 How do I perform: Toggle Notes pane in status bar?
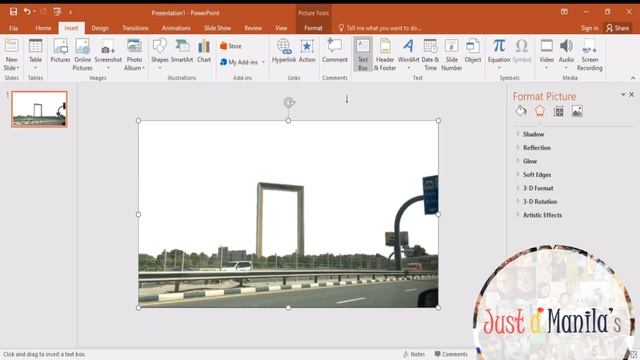(414, 354)
